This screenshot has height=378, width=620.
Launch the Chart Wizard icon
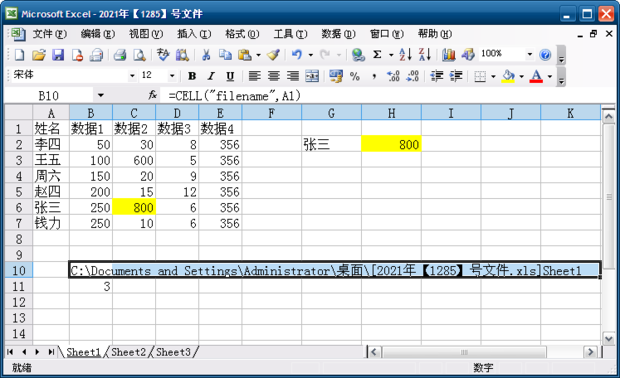point(448,55)
